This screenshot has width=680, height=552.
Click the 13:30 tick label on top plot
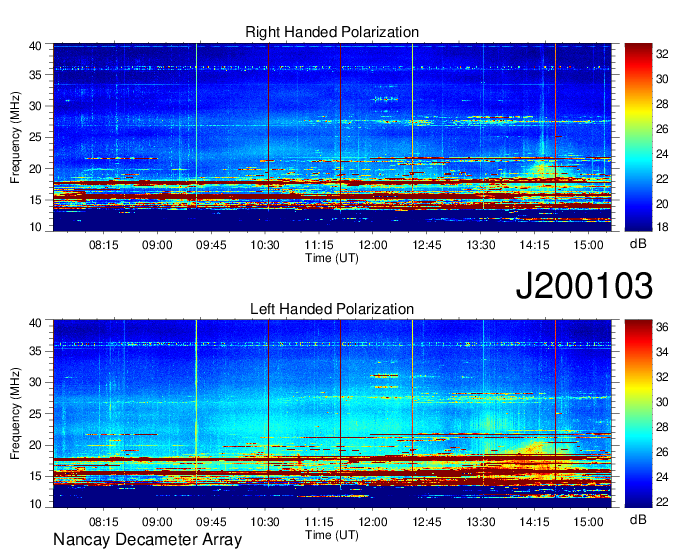481,245
